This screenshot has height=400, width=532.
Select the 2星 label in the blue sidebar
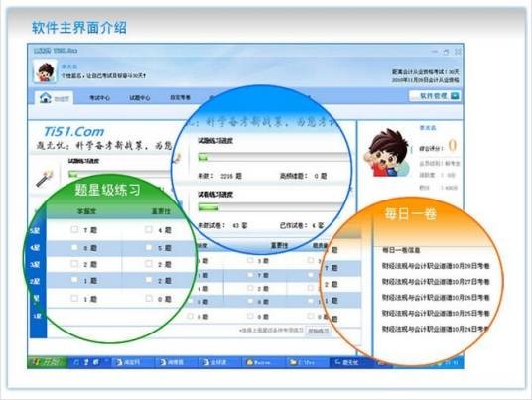pyautogui.click(x=35, y=281)
